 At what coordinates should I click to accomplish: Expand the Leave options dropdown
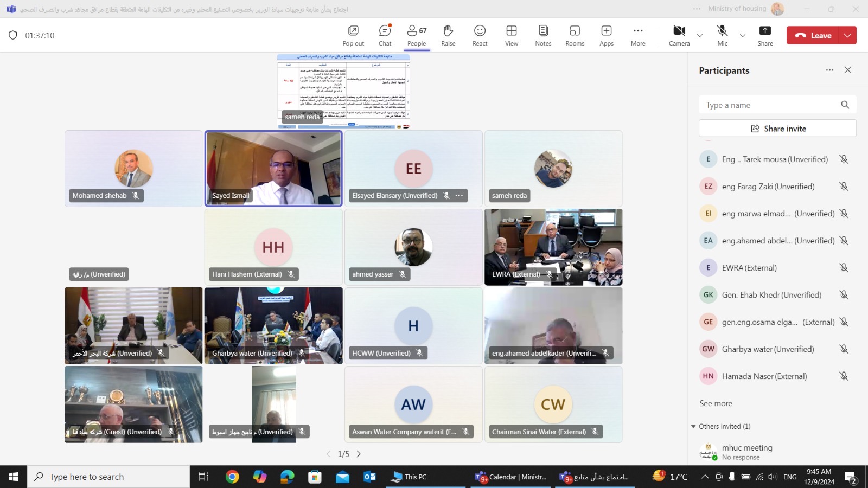coord(847,36)
